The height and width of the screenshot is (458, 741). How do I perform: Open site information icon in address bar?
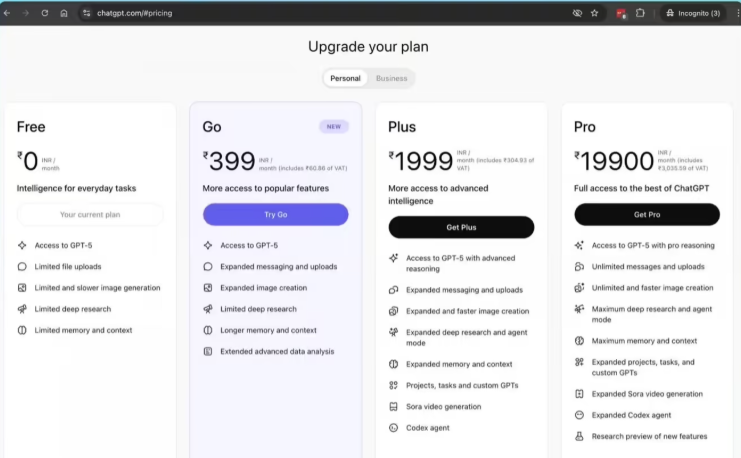87,13
